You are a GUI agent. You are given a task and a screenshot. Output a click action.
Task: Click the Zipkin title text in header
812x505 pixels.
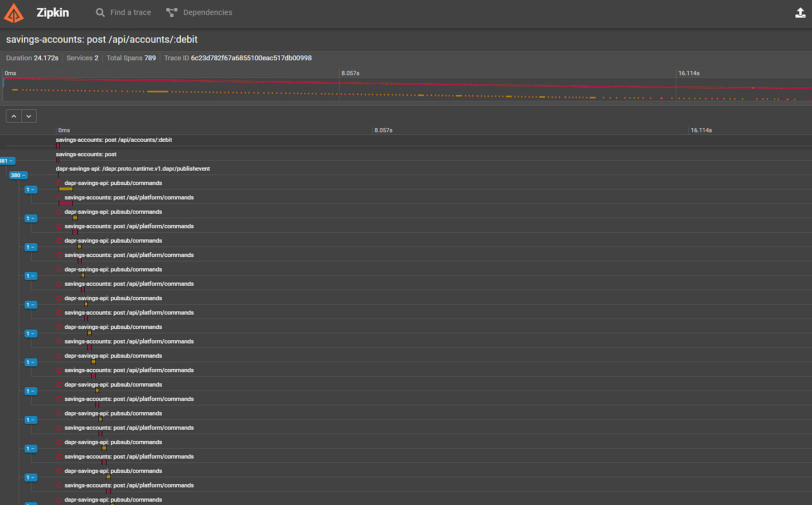point(52,12)
